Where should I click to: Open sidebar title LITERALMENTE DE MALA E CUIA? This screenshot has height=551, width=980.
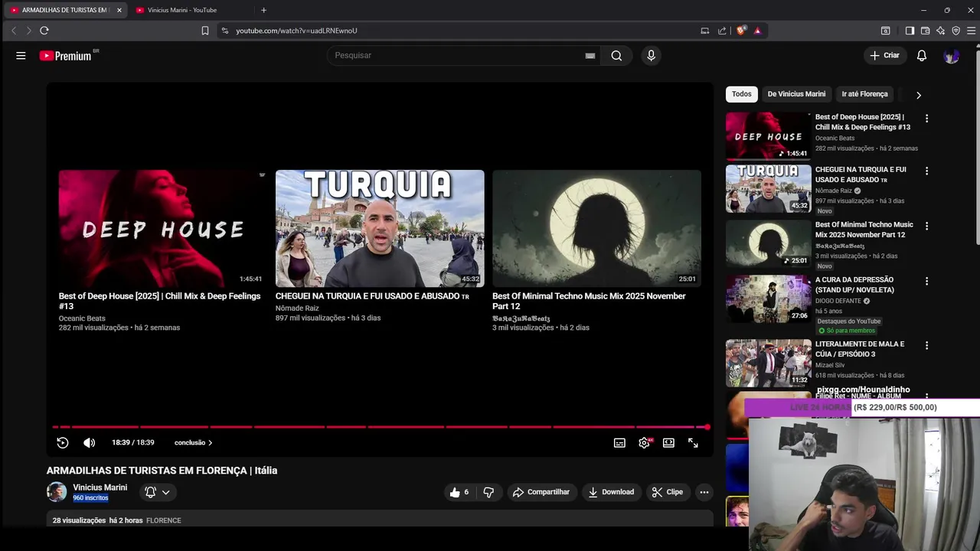coord(860,349)
